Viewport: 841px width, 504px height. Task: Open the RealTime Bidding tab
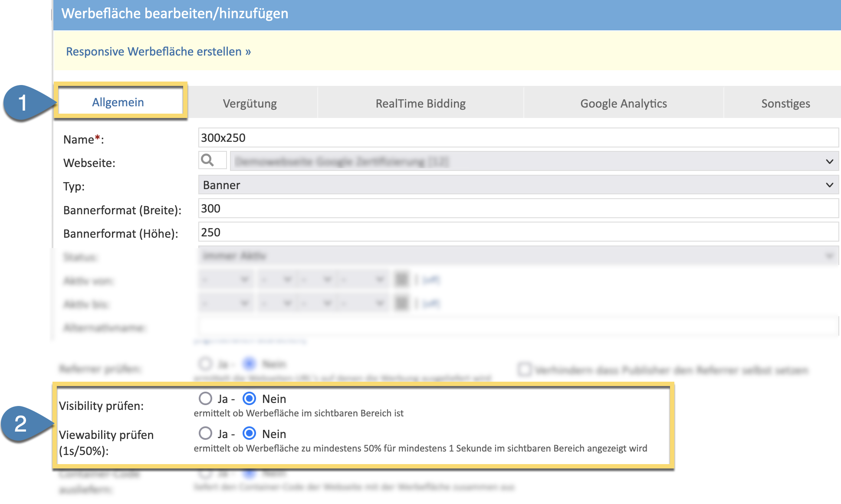point(420,104)
